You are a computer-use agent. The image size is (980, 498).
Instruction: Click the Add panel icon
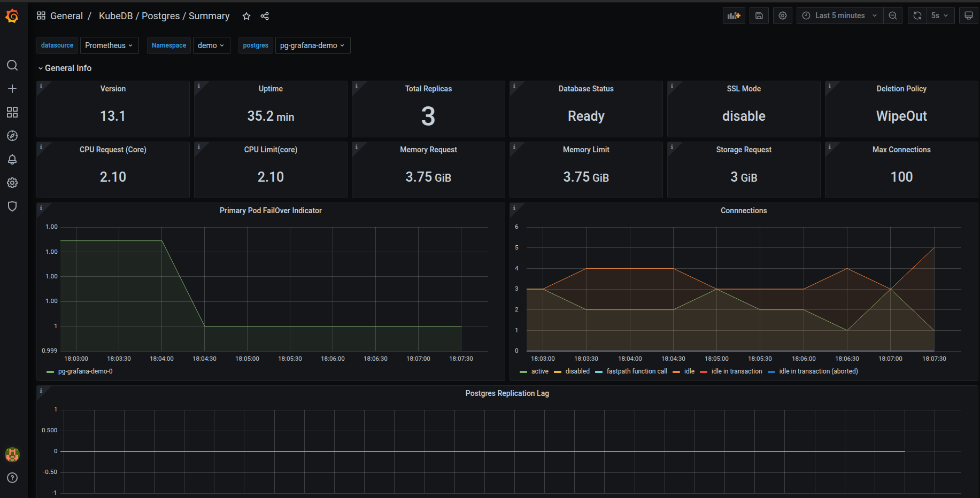pyautogui.click(x=734, y=15)
